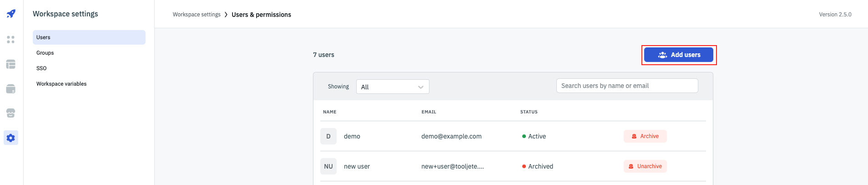This screenshot has height=185, width=868.
Task: Go to the SSO settings section
Action: click(41, 68)
